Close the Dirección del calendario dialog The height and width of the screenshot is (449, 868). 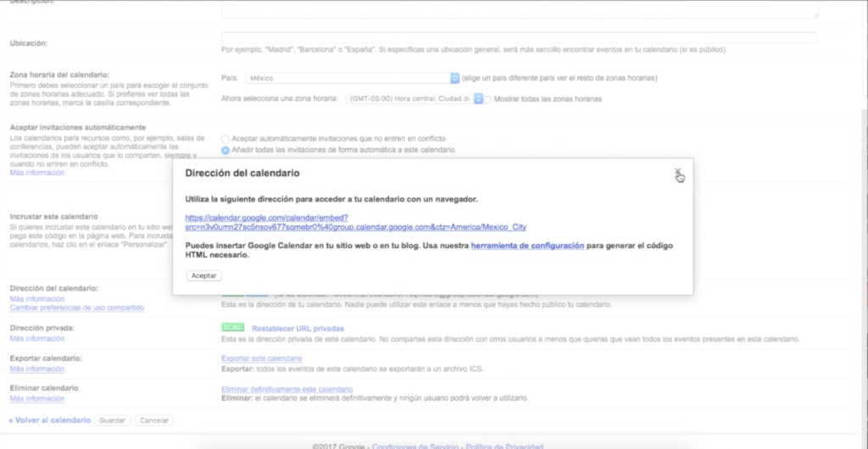tap(676, 172)
